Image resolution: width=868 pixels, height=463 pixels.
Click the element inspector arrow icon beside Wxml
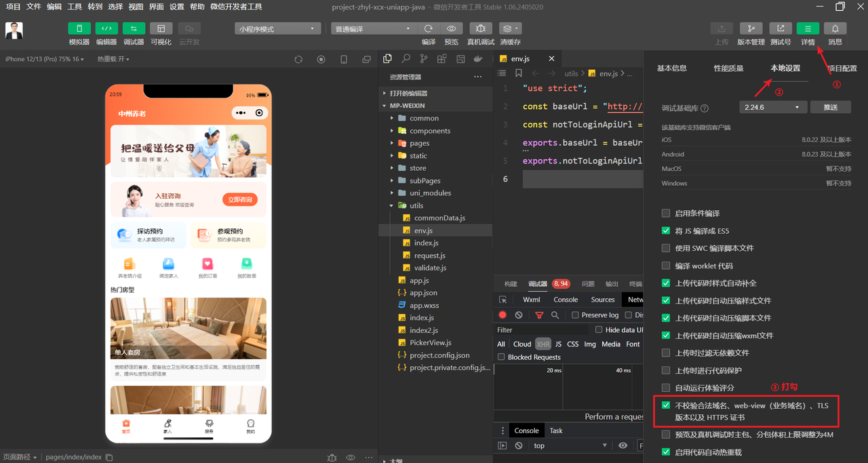pos(502,300)
